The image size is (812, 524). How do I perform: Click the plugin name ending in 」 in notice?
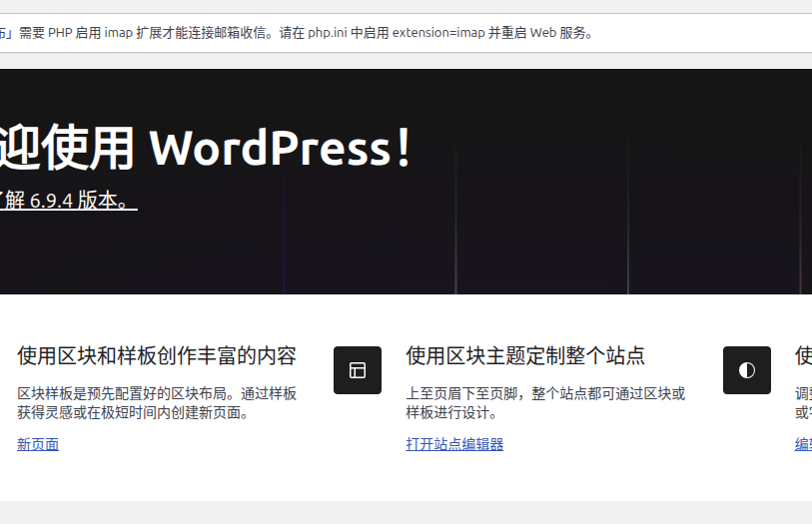(x=6, y=32)
